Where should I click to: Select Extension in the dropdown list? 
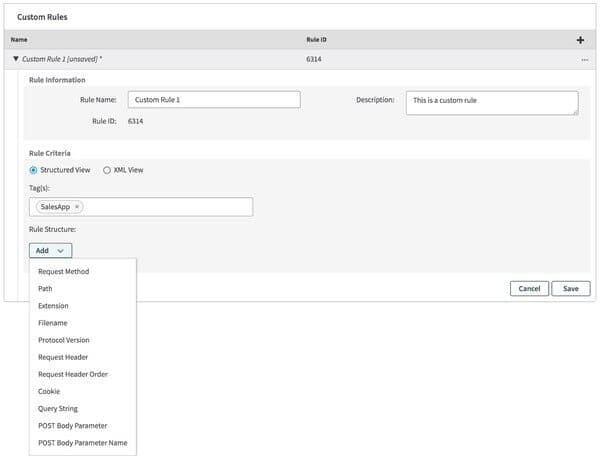coord(53,305)
